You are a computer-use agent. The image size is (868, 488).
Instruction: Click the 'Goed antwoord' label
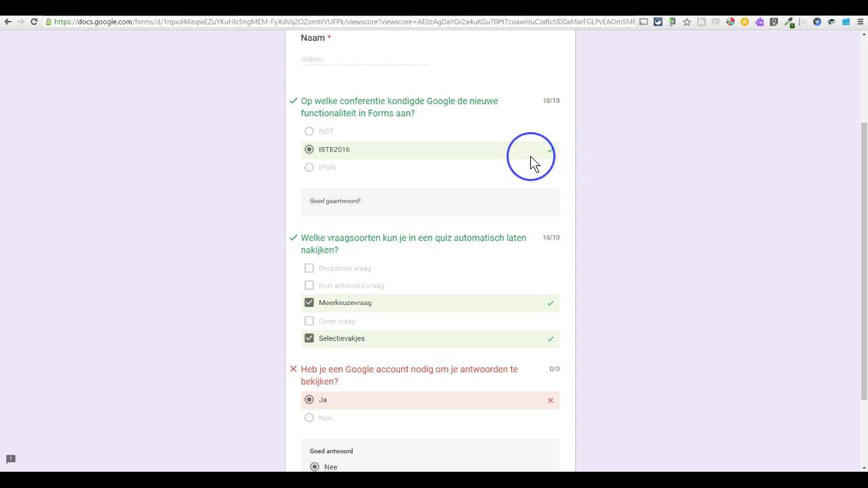click(332, 451)
